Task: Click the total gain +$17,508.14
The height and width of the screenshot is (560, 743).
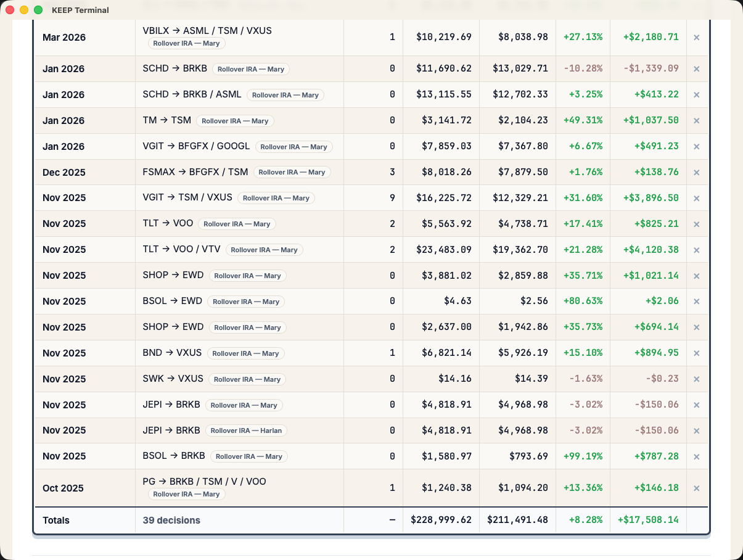Action: (x=648, y=520)
